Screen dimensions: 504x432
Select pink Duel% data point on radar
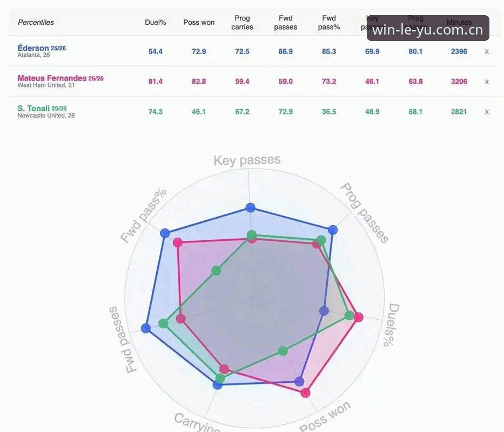click(x=358, y=318)
